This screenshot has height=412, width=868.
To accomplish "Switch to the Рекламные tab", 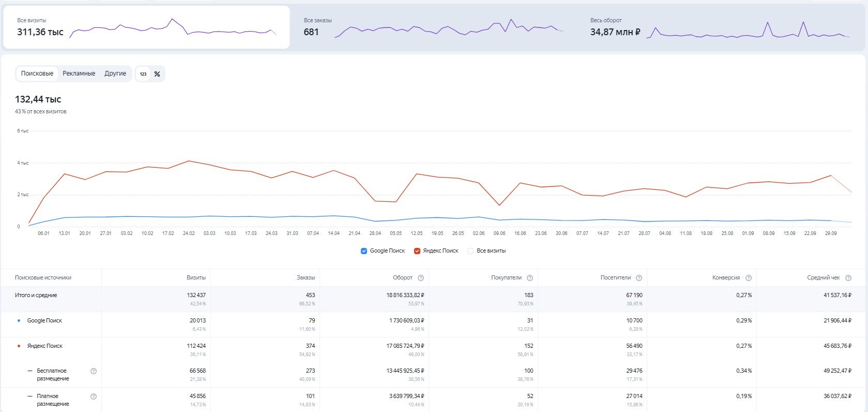I will tap(79, 73).
